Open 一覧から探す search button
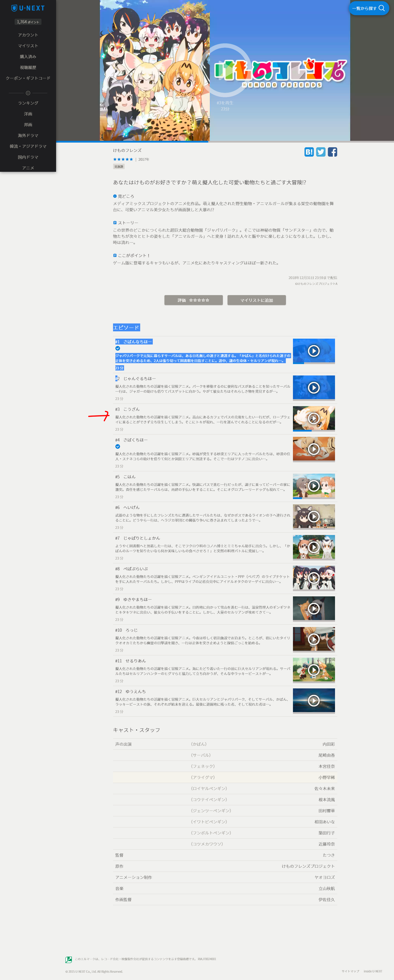Viewport: 394px width, 980px height. (369, 8)
